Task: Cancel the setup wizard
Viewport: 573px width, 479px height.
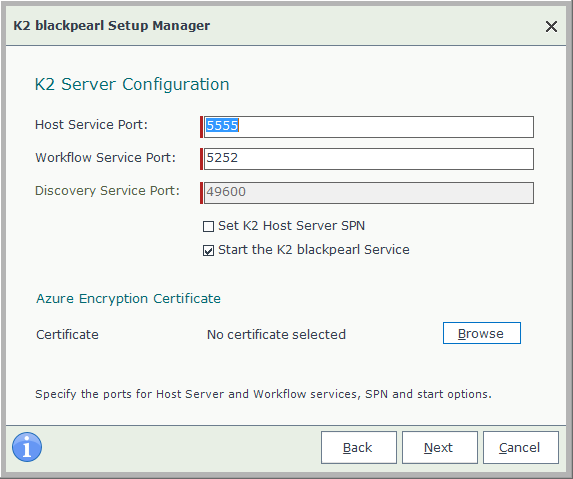Action: pyautogui.click(x=521, y=448)
